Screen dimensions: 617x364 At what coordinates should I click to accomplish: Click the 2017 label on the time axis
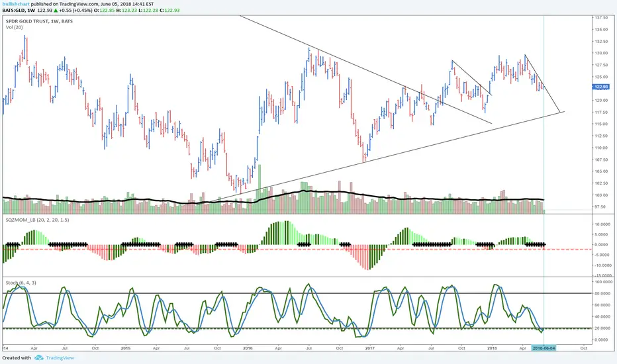[x=370, y=348]
